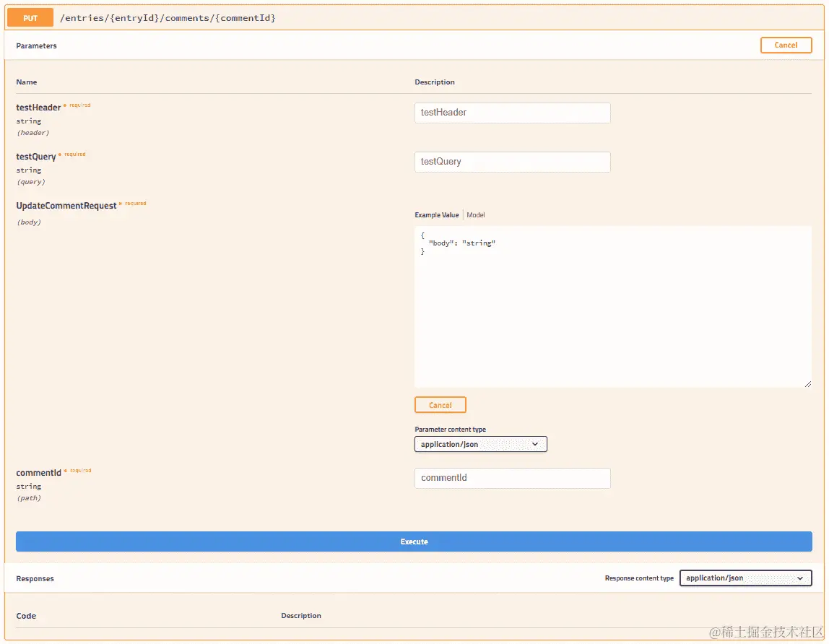Viewport: 829px width, 644px height.
Task: Switch to the Model tab
Action: (x=475, y=215)
